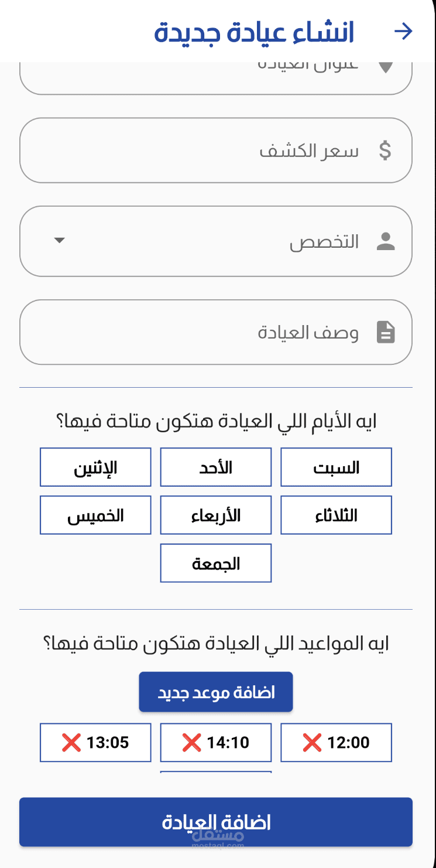Select the الأحد day chip
The width and height of the screenshot is (436, 868).
click(216, 467)
